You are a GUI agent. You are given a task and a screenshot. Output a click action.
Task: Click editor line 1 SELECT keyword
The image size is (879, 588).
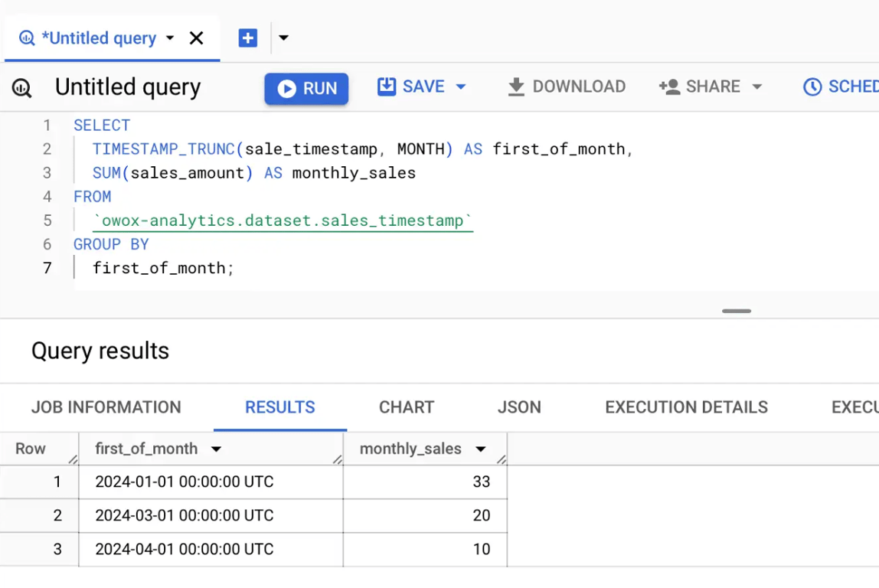click(102, 126)
